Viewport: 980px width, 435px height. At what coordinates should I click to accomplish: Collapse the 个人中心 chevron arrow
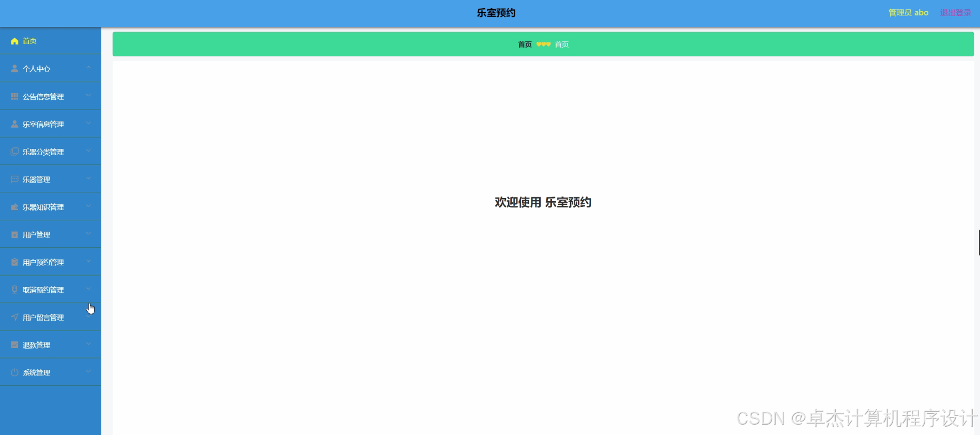(88, 68)
